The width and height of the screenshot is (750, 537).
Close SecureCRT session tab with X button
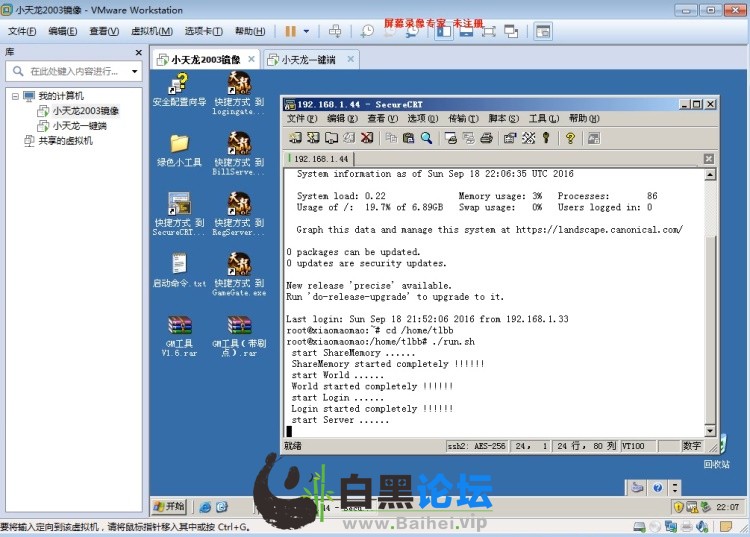click(x=708, y=159)
